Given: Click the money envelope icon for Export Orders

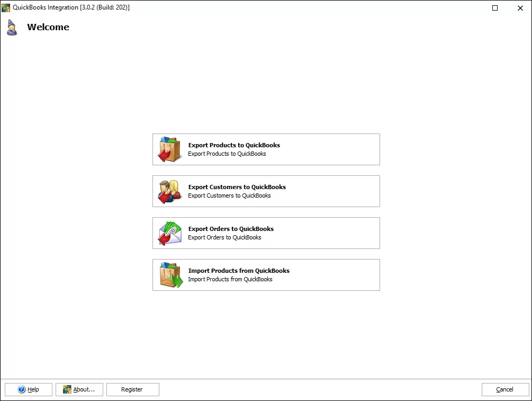Looking at the screenshot, I should click(170, 233).
